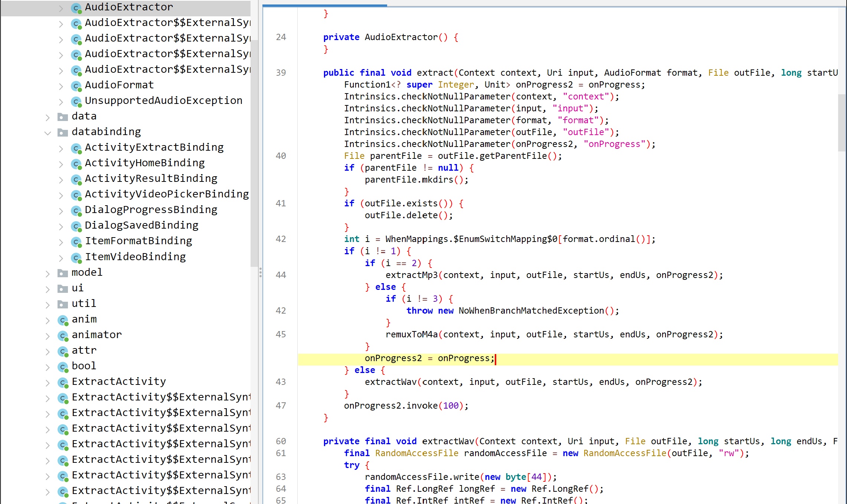
Task: Click the model package folder icon
Action: tap(63, 273)
